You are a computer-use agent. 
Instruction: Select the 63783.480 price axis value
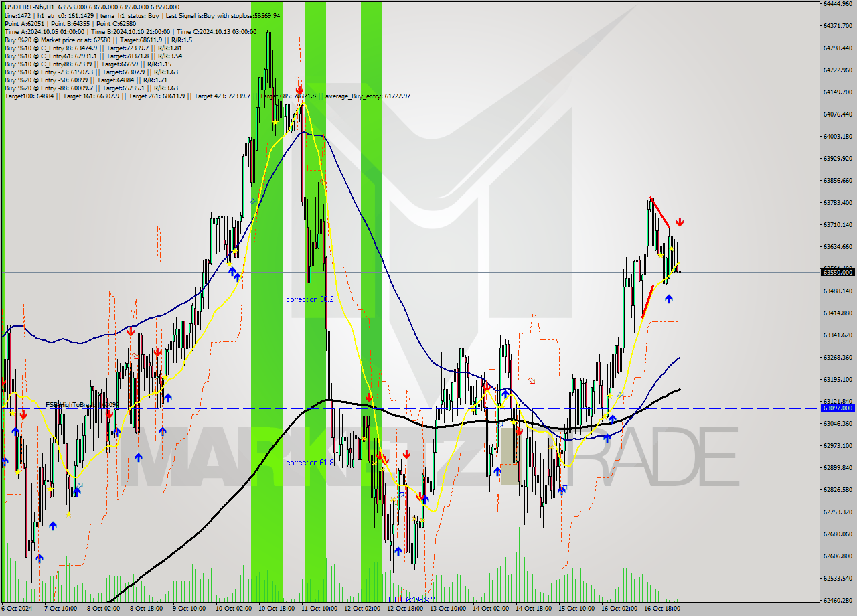[838, 202]
